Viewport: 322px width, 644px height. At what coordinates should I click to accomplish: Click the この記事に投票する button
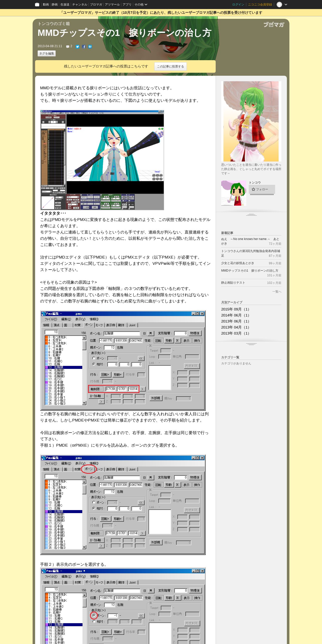pyautogui.click(x=171, y=66)
